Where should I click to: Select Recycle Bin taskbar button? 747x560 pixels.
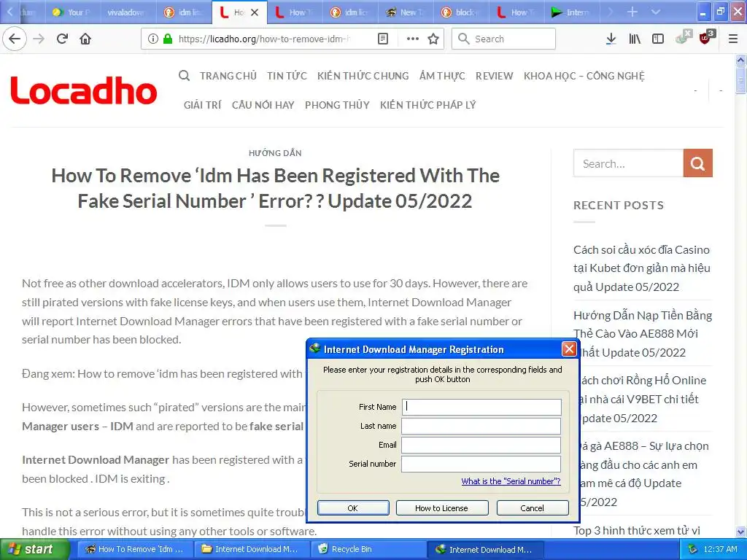point(368,549)
